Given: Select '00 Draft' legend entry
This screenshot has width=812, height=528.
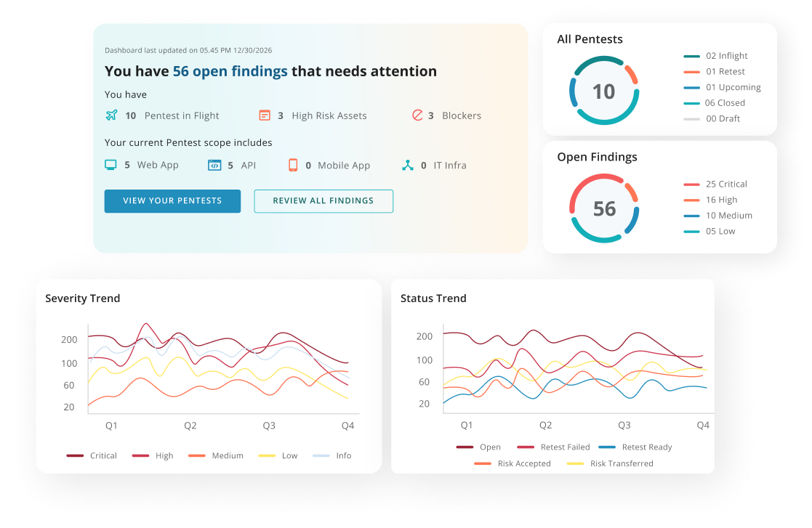Looking at the screenshot, I should tap(712, 118).
